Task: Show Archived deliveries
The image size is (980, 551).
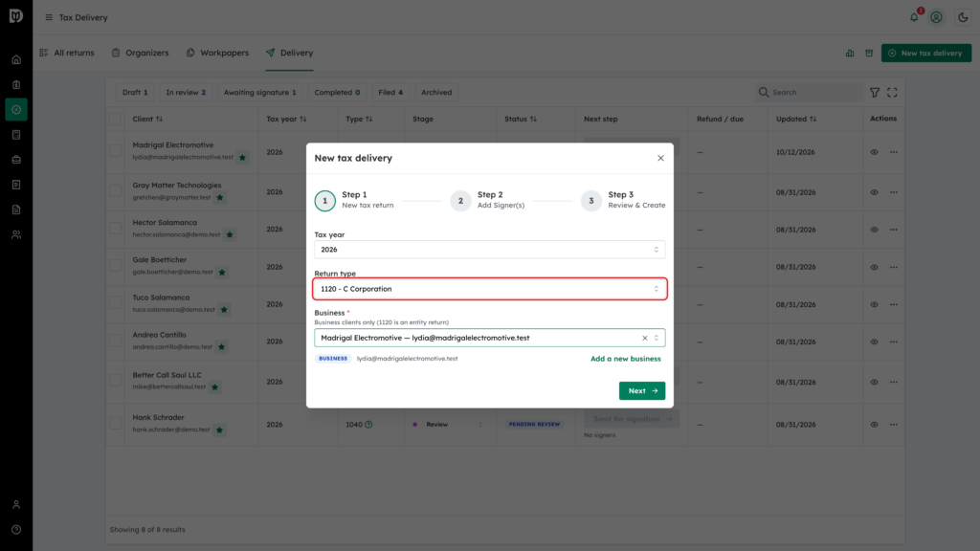Action: point(436,93)
